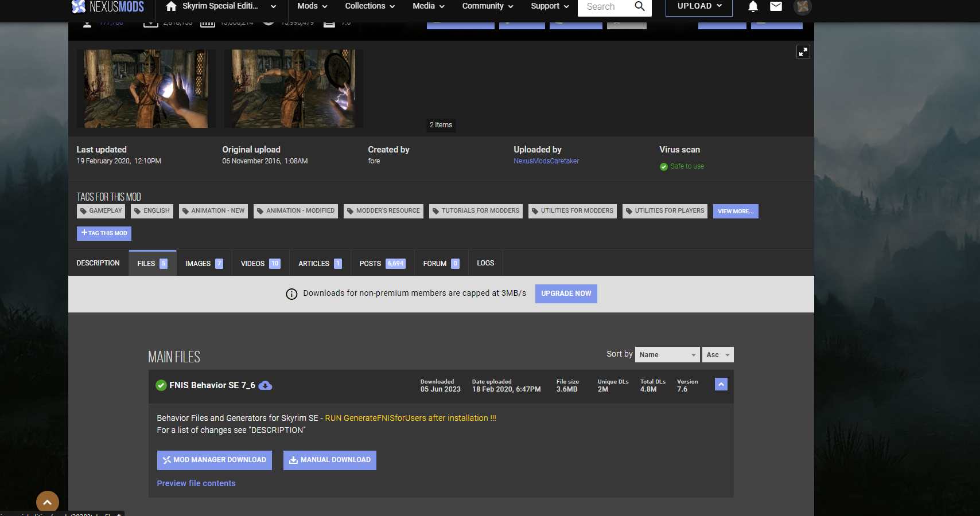Click the MANUAL DOWNLOAD button

pos(330,460)
